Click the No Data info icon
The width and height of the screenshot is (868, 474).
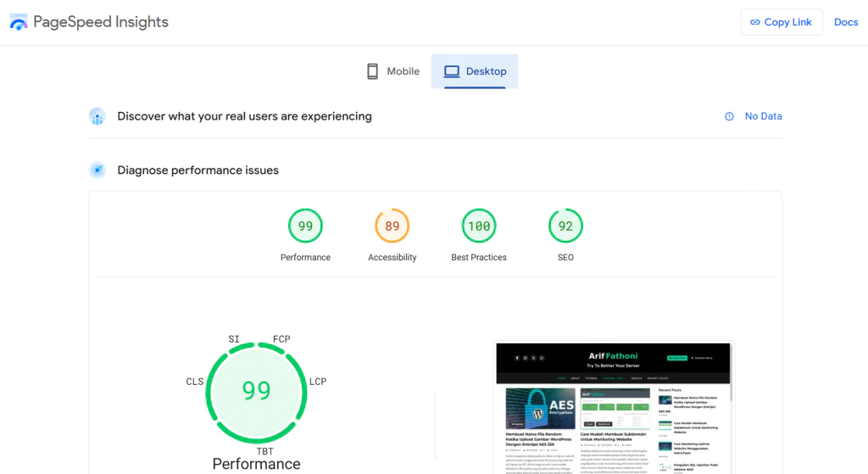click(x=730, y=116)
